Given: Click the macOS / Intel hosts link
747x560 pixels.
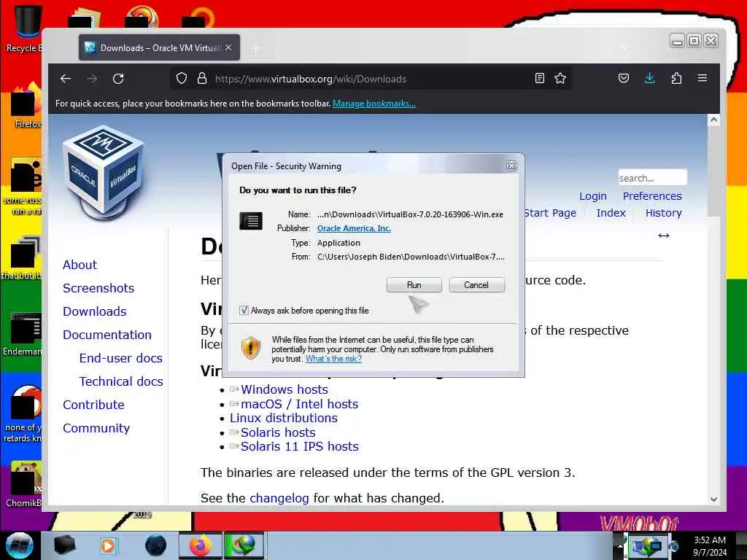Looking at the screenshot, I should [299, 404].
